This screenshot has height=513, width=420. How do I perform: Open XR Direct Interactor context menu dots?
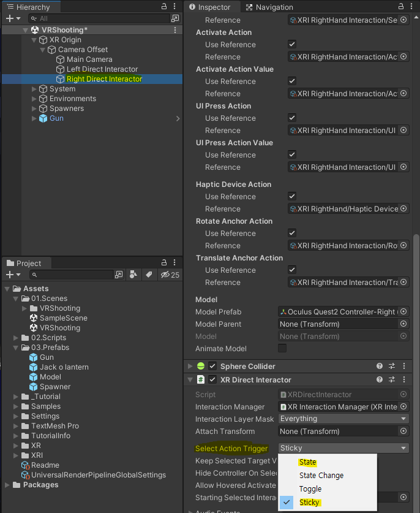[404, 379]
